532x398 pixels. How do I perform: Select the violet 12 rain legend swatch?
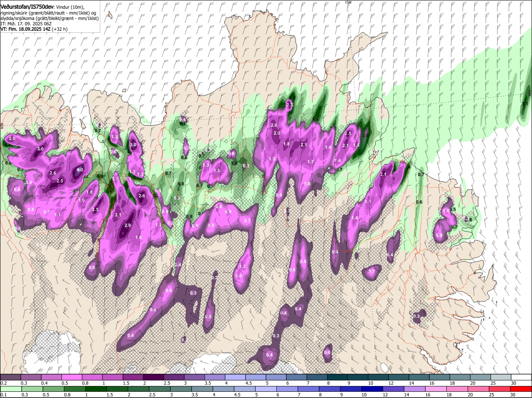(x=394, y=389)
